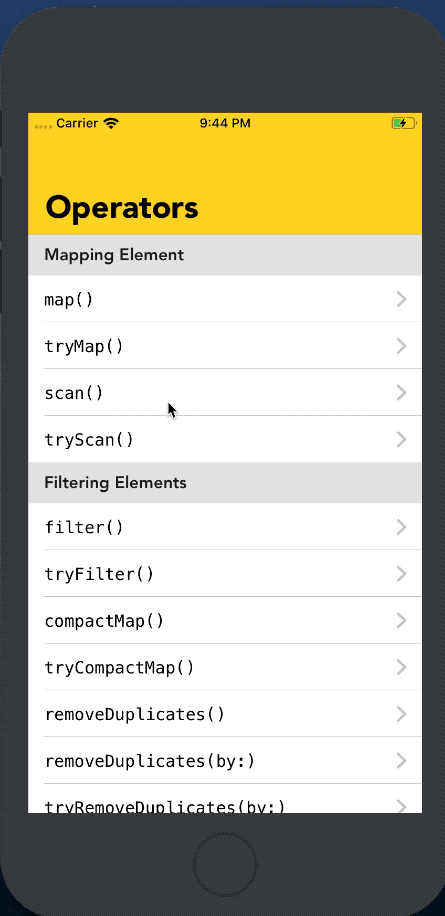Tap the battery charging icon
Image resolution: width=445 pixels, height=916 pixels.
click(x=403, y=123)
